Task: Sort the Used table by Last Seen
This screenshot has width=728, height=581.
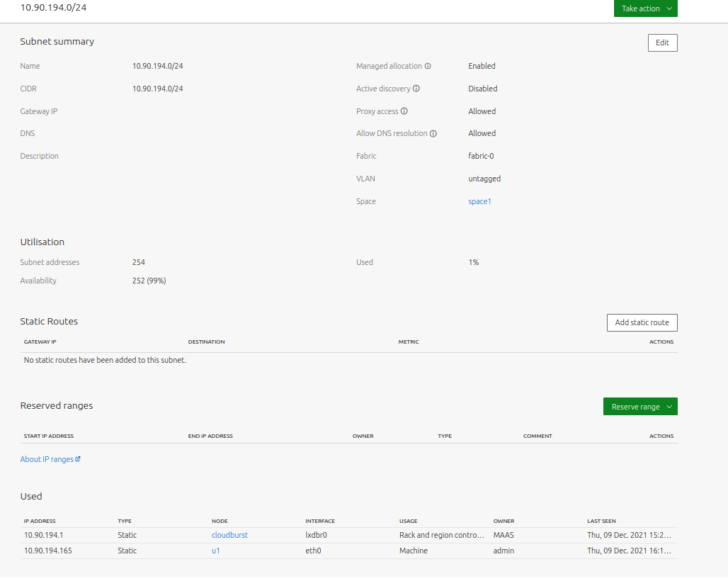Action: (x=601, y=521)
